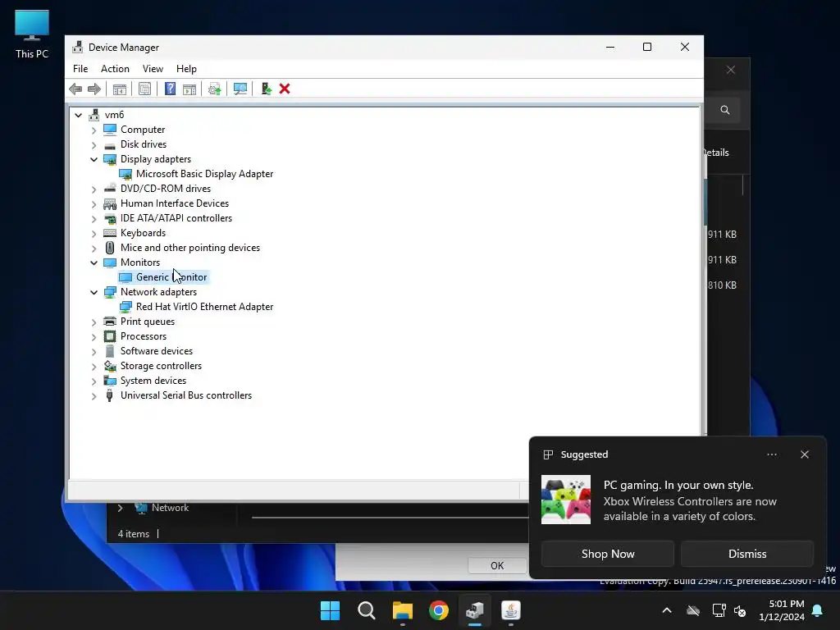This screenshot has width=840, height=630.
Task: Select the Print queues printer icon
Action: (110, 322)
